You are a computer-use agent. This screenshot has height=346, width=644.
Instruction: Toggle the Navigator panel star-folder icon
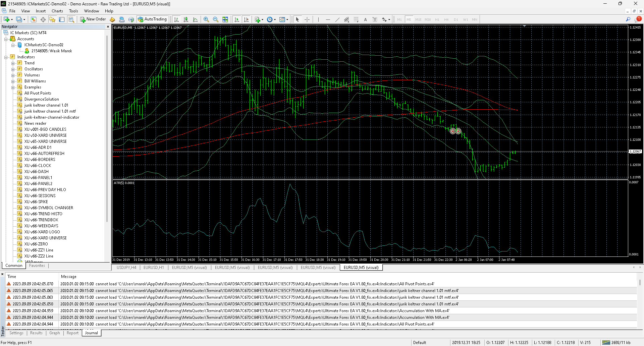pyautogui.click(x=52, y=19)
